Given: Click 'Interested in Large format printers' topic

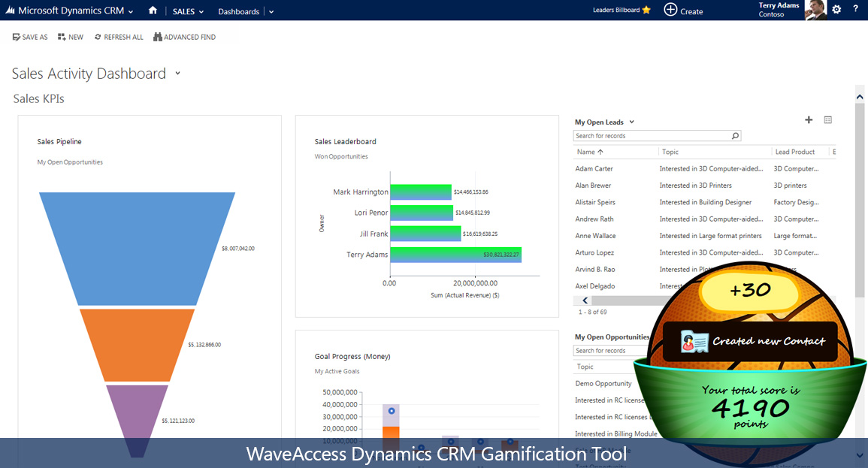Looking at the screenshot, I should point(710,236).
